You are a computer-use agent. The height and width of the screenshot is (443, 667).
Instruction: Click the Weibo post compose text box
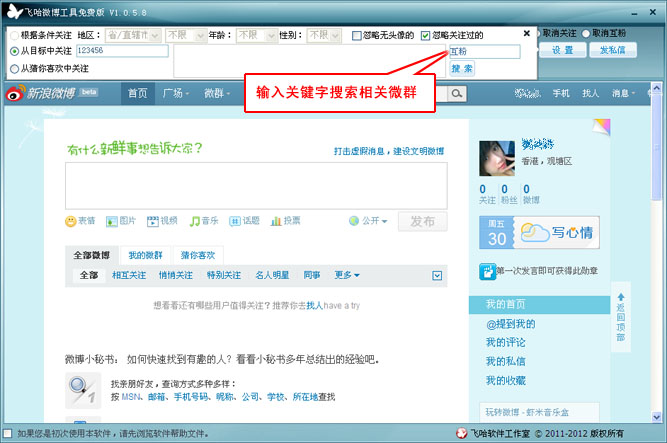coord(256,186)
